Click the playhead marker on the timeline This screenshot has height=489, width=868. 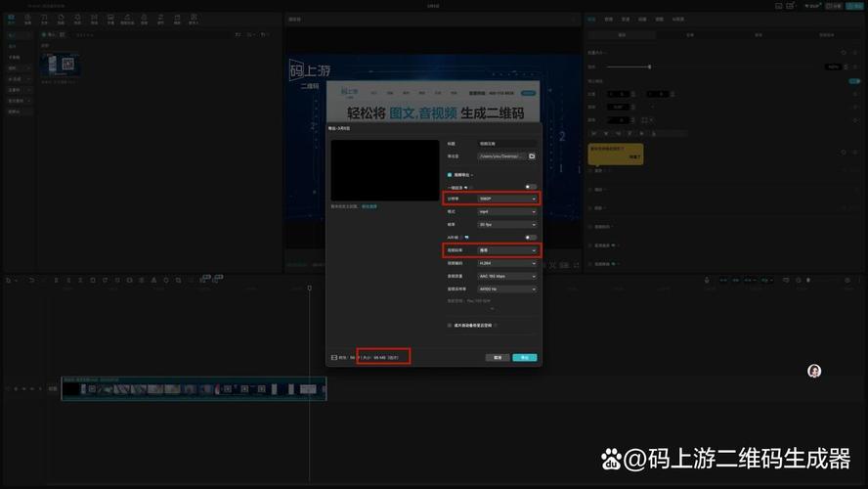[x=310, y=288]
